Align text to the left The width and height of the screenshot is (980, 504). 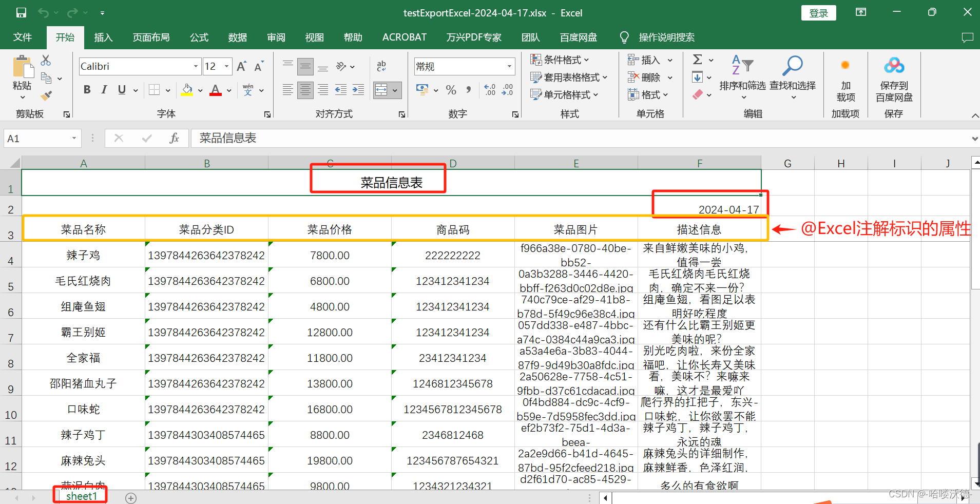(x=288, y=90)
